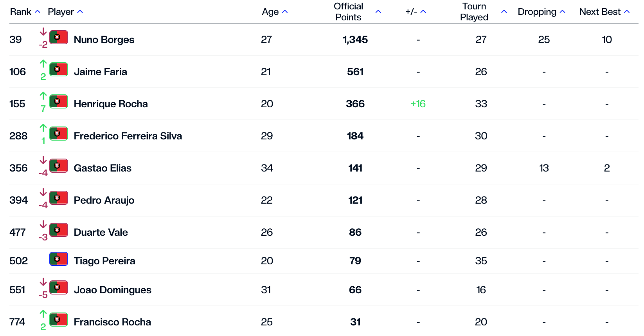Screen dimensions: 644x336
Task: Click the flag next to Duarte Vale
Action: coord(59,230)
